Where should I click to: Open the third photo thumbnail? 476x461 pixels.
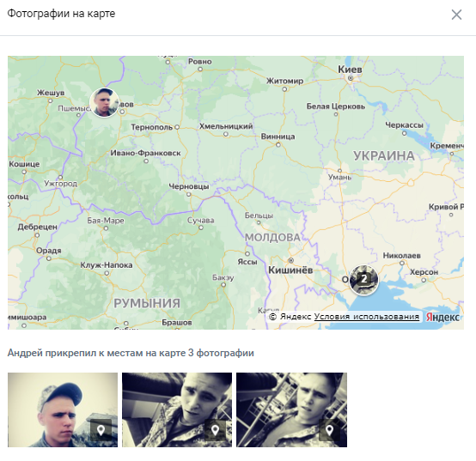pyautogui.click(x=291, y=409)
